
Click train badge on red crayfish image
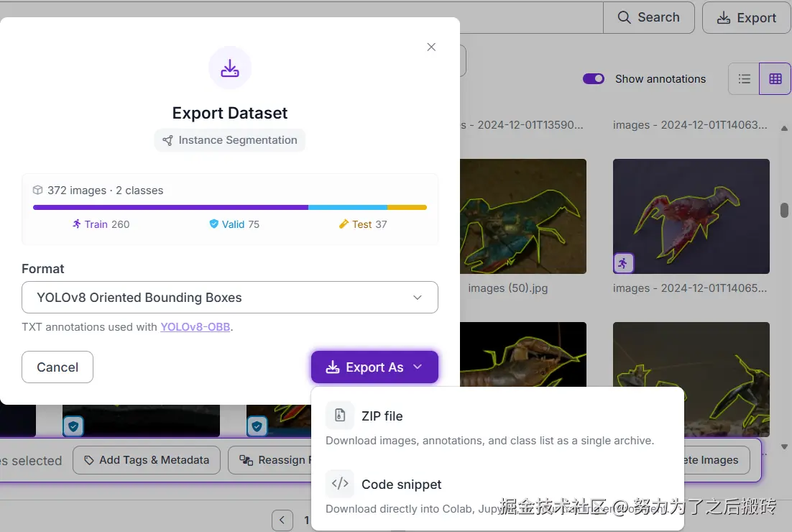pyautogui.click(x=623, y=263)
